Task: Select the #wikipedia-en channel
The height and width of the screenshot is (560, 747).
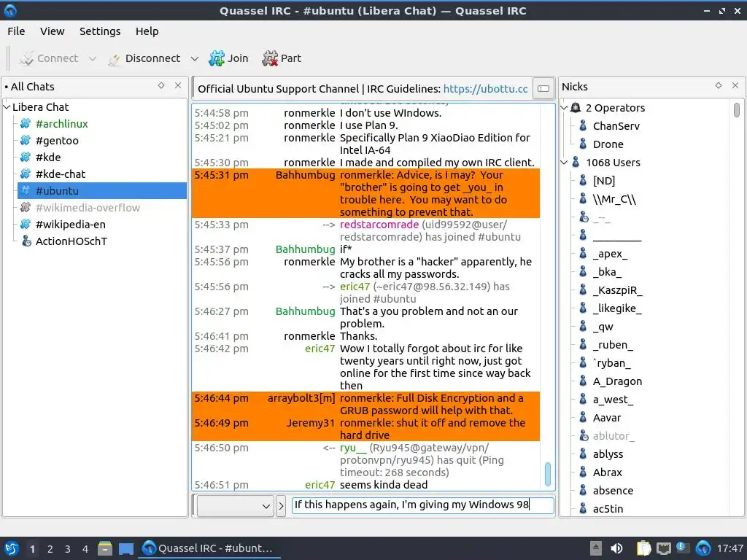Action: 71,225
